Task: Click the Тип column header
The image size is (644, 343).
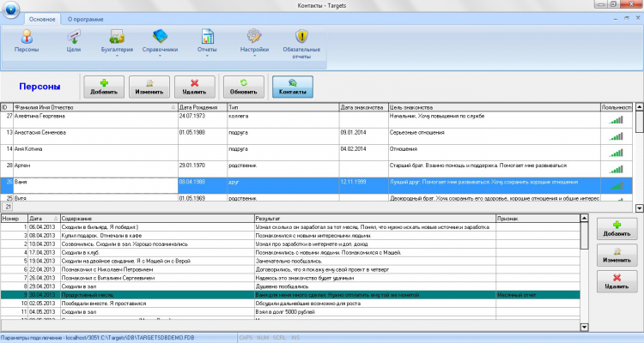Action: pyautogui.click(x=283, y=107)
